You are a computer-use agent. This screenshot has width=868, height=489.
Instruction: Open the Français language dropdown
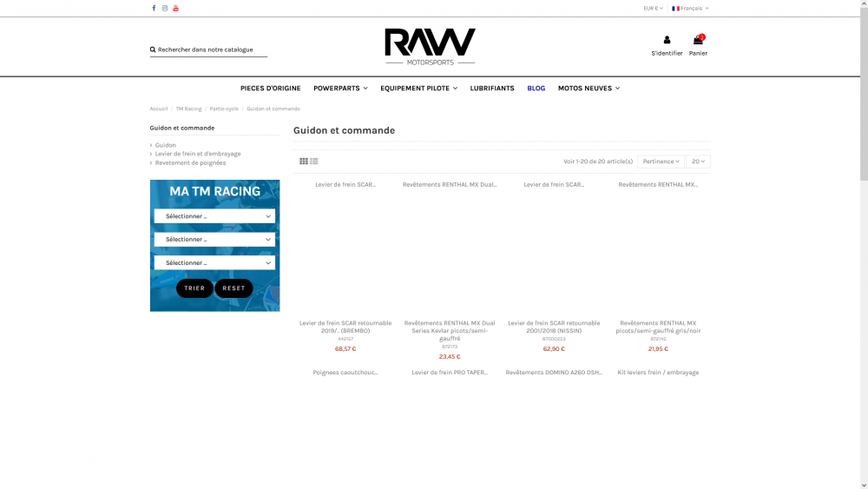point(690,9)
